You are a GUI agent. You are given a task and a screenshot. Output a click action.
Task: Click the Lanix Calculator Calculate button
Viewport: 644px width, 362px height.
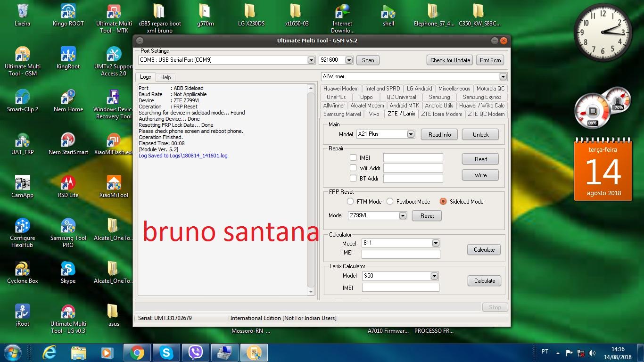[485, 281]
